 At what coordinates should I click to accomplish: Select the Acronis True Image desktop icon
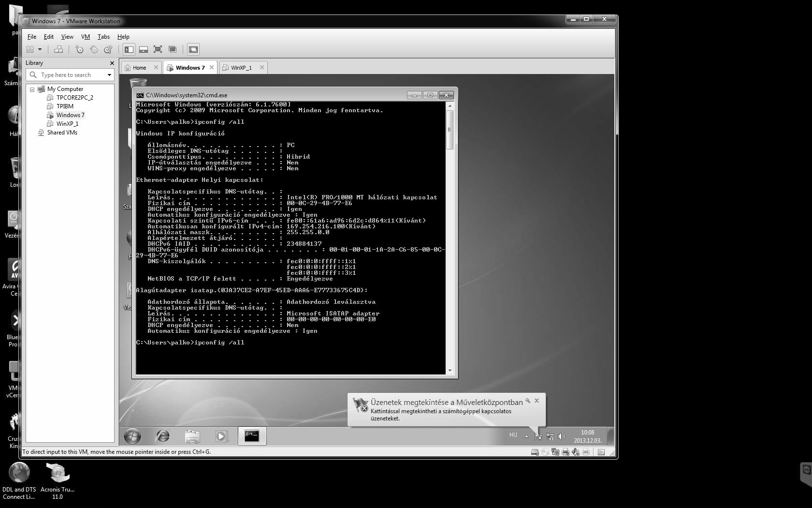[x=58, y=481]
